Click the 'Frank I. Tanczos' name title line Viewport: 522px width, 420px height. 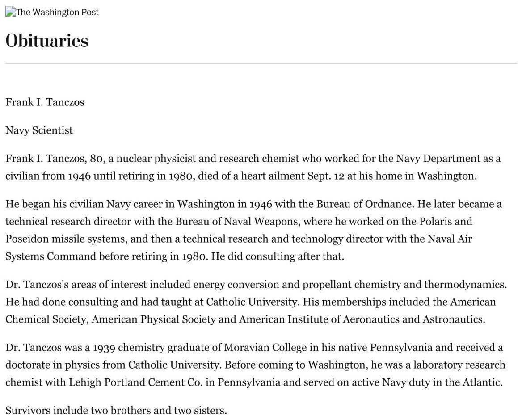point(45,102)
